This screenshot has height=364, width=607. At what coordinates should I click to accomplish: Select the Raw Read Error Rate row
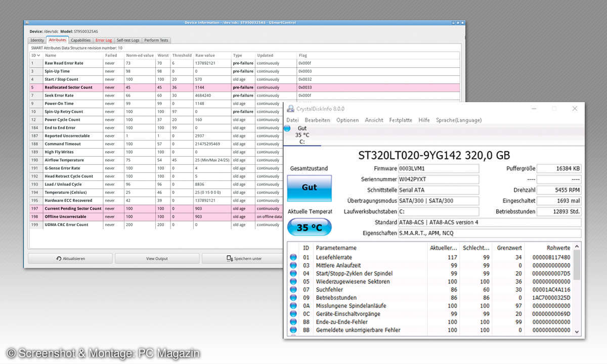click(244, 63)
